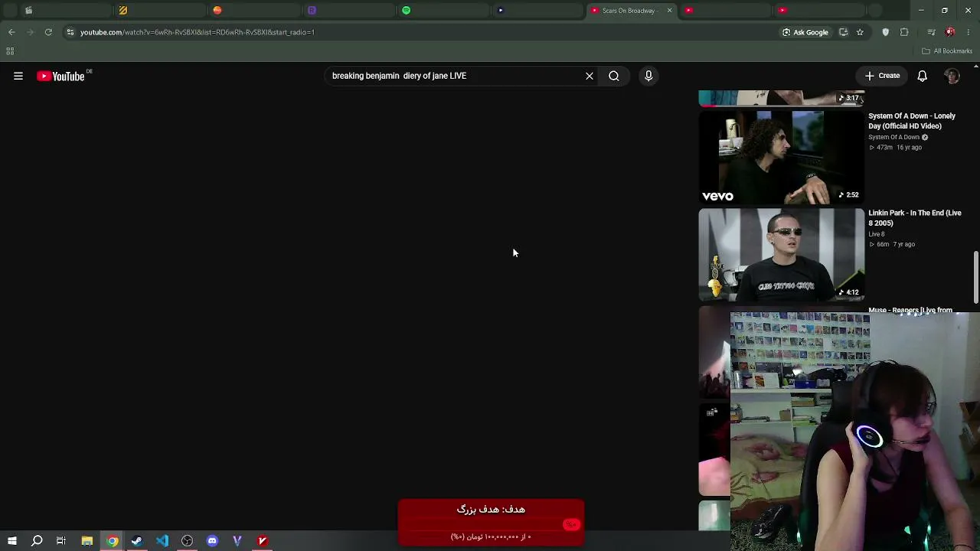Viewport: 980px width, 551px height.
Task: Click the Chrome taskbar icon
Action: pos(112,541)
